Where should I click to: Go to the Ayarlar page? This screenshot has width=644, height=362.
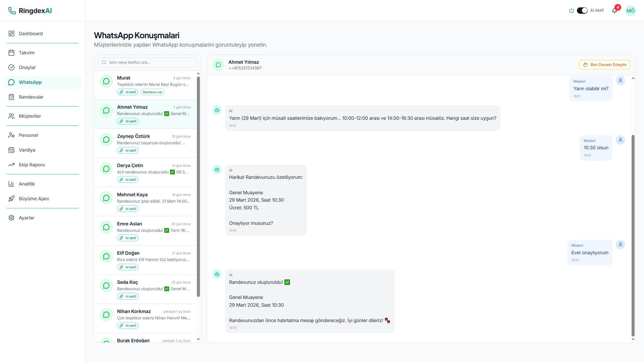pos(43,218)
